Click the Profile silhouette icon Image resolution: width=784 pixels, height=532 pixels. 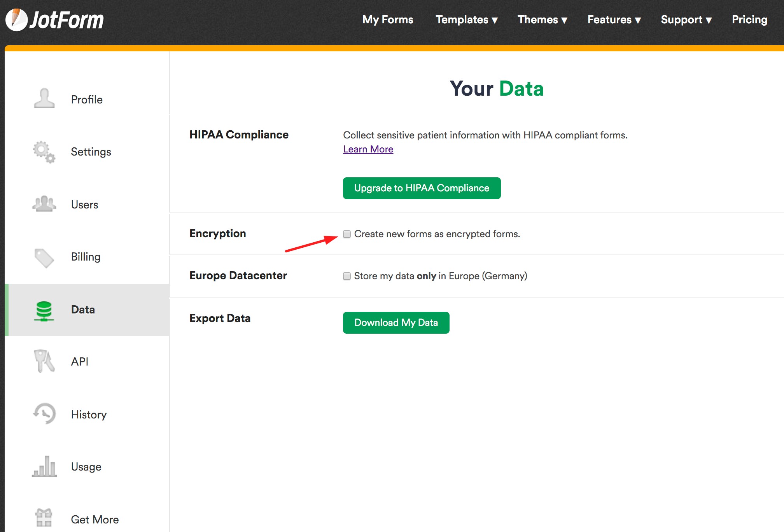pos(44,99)
